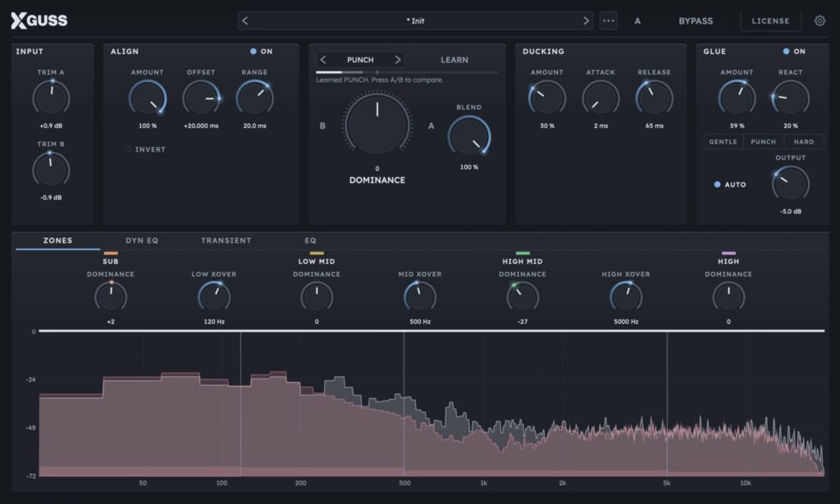Click the HIGH XOVER knob
Viewport: 840px width, 504px height.
626,297
